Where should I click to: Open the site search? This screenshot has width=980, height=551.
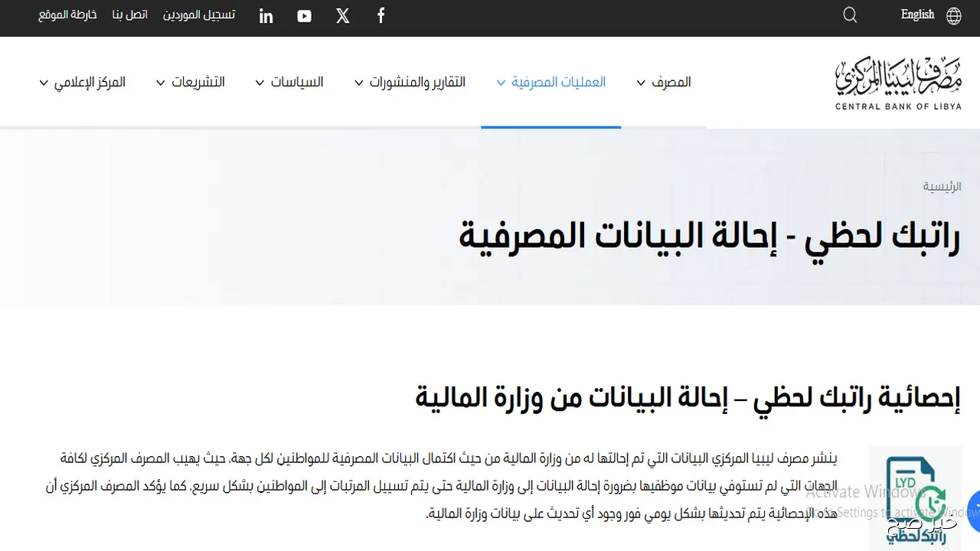click(x=850, y=15)
